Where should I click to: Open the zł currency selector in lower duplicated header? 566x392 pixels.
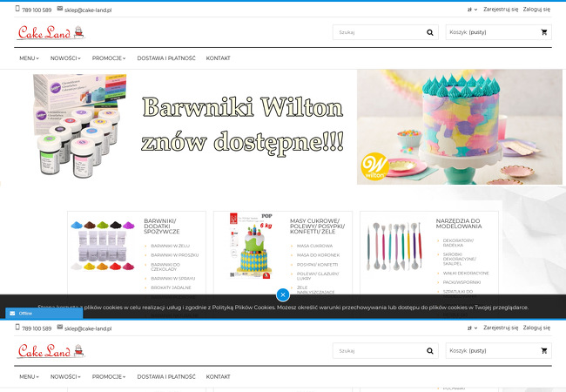[x=472, y=328]
